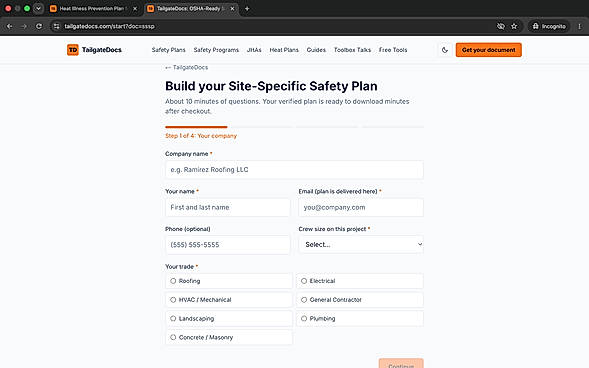Image resolution: width=589 pixels, height=368 pixels.
Task: Click the TailgateDocs TD logo icon
Action: [x=72, y=50]
